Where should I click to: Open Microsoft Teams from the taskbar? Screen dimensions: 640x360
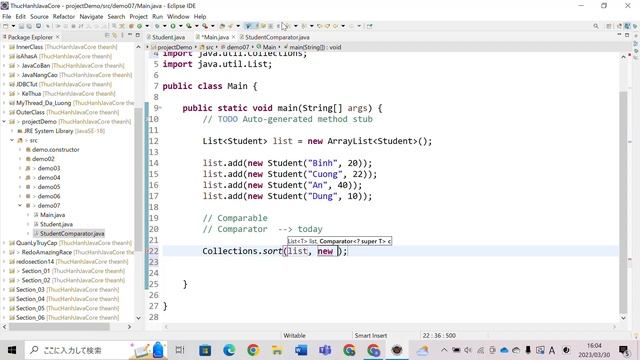pyautogui.click(x=325, y=350)
